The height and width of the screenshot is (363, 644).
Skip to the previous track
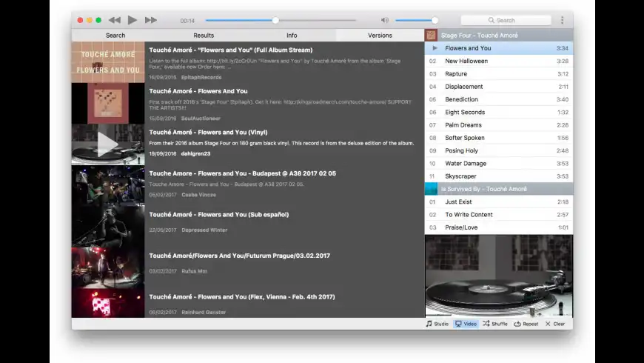(115, 20)
